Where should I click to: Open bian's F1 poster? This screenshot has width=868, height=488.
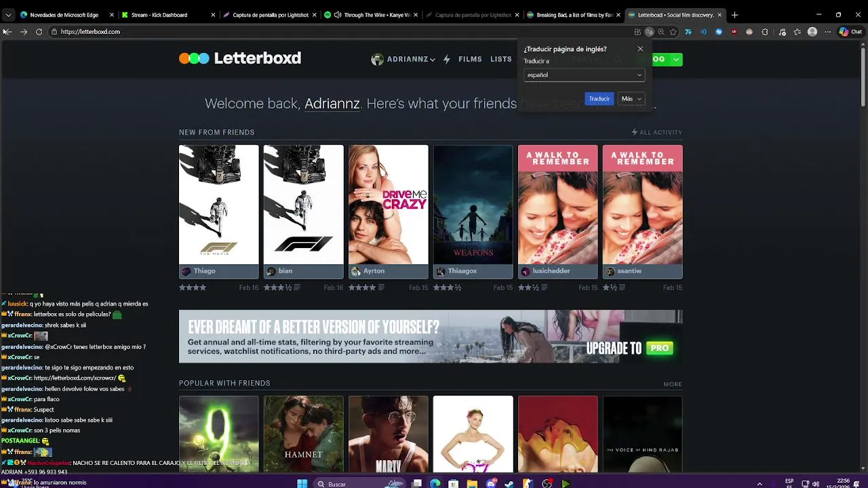(x=303, y=204)
